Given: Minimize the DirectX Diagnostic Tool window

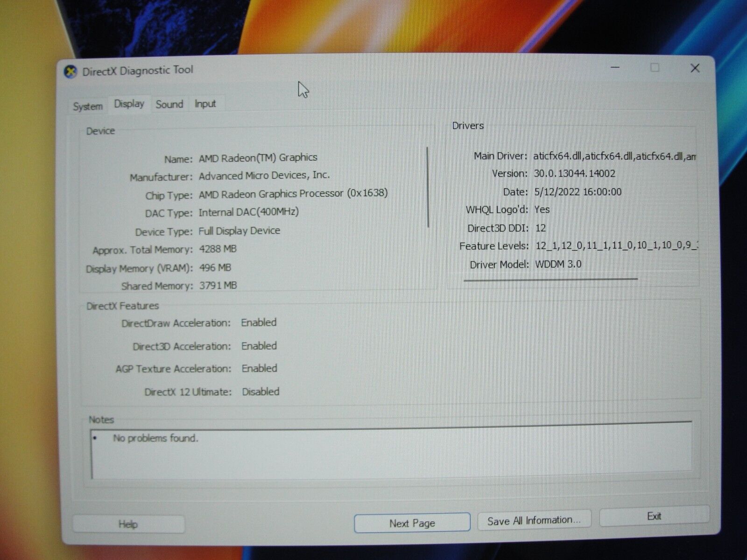Looking at the screenshot, I should tap(615, 68).
